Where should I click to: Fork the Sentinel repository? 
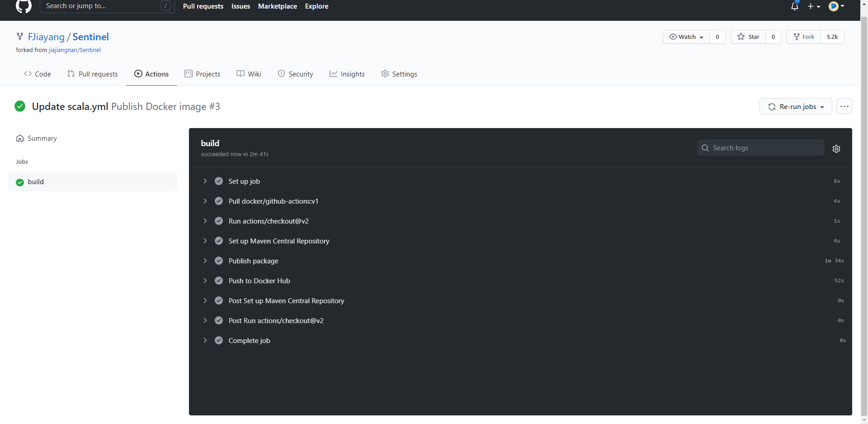[804, 37]
